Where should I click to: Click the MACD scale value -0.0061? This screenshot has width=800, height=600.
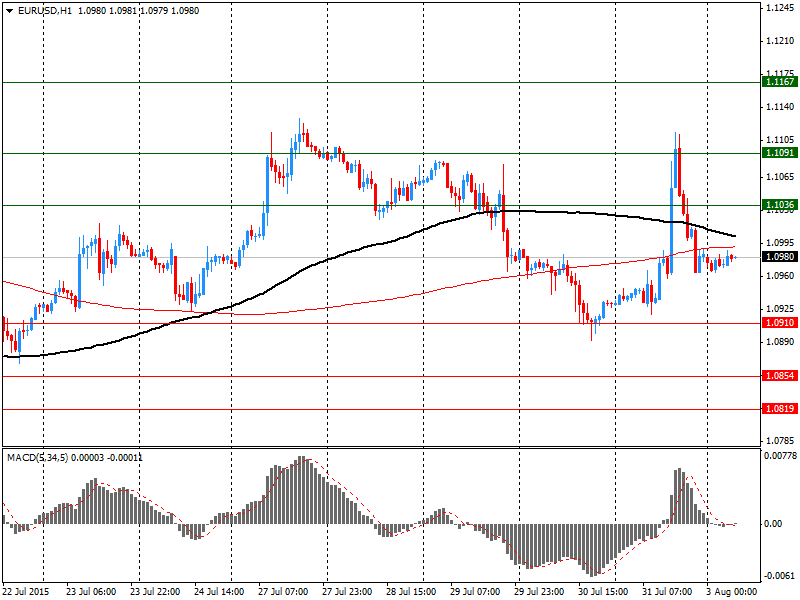(780, 576)
